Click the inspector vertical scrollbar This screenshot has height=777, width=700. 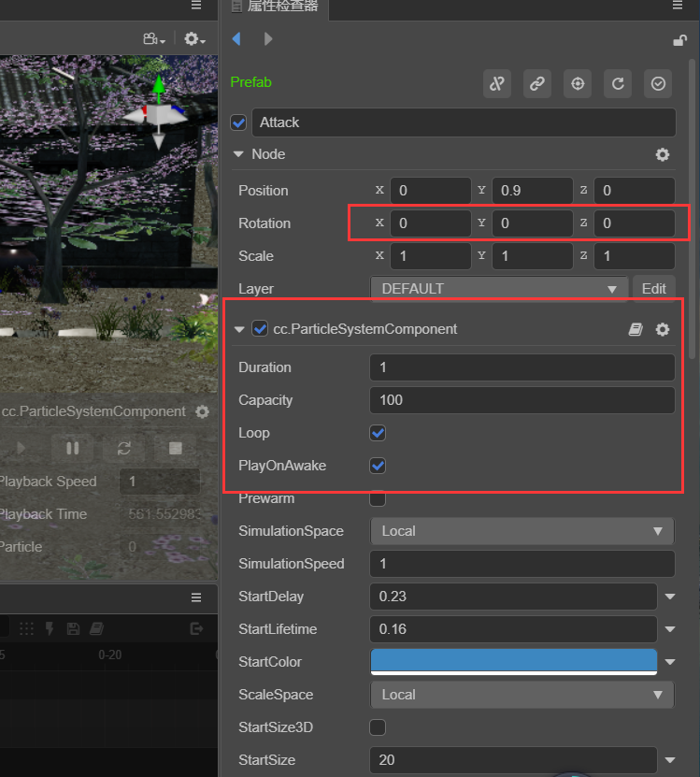693,209
